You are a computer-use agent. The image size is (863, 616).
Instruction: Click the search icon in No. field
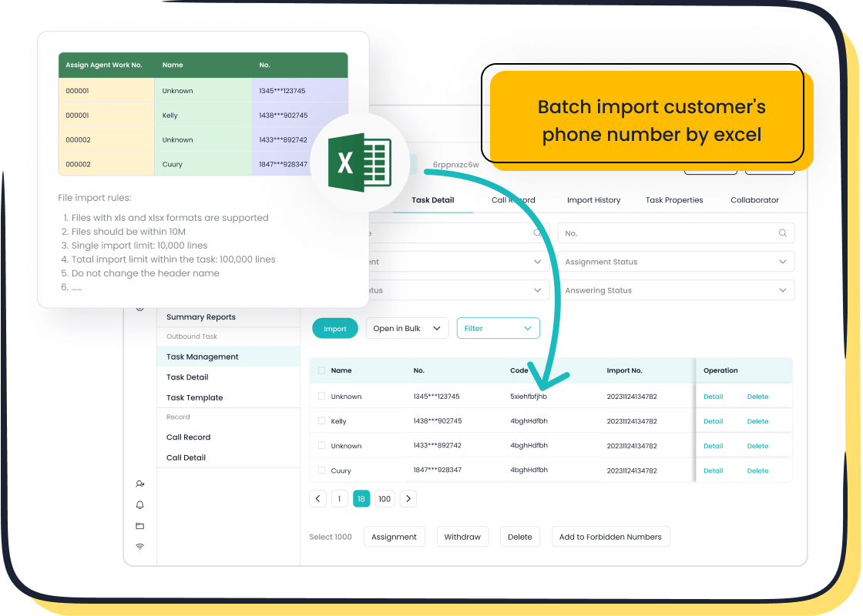(783, 233)
